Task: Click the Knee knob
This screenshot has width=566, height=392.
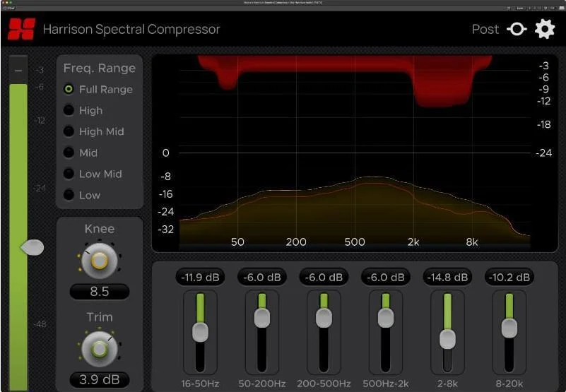Action: point(99,261)
